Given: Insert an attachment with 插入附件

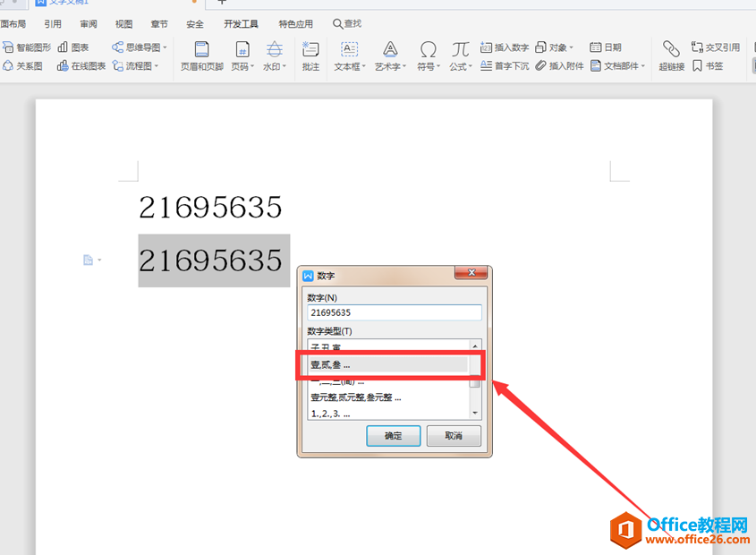Looking at the screenshot, I should click(559, 65).
